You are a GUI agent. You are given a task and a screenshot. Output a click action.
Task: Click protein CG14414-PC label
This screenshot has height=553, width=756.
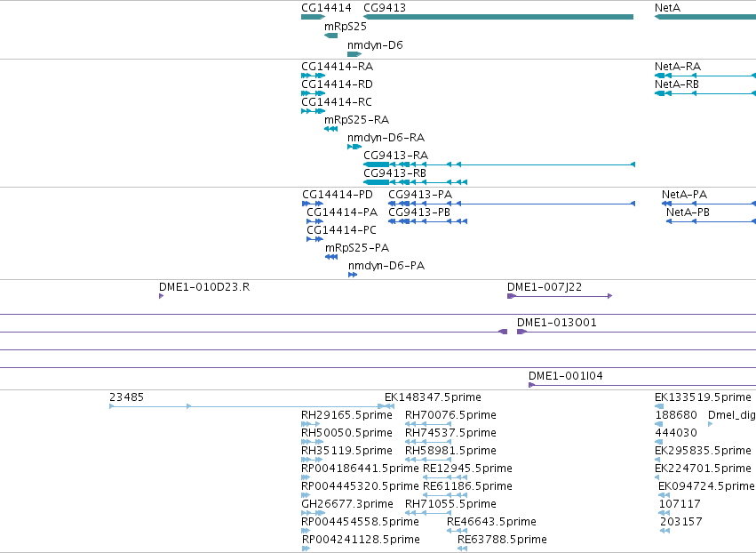[x=341, y=229]
